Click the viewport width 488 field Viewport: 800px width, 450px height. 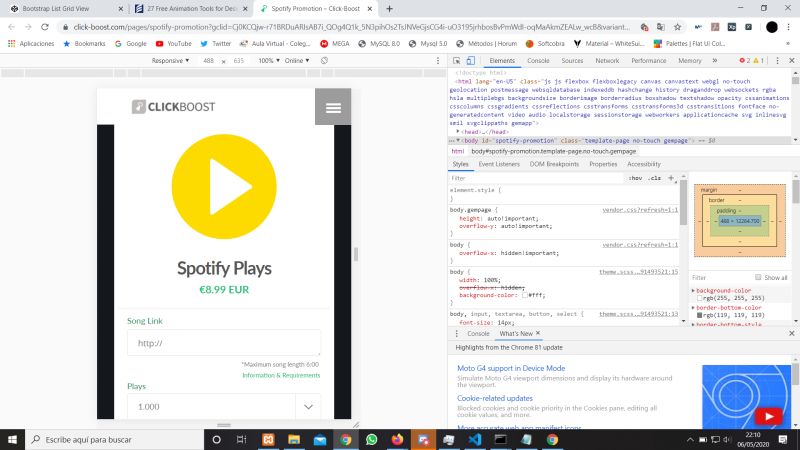pos(208,61)
